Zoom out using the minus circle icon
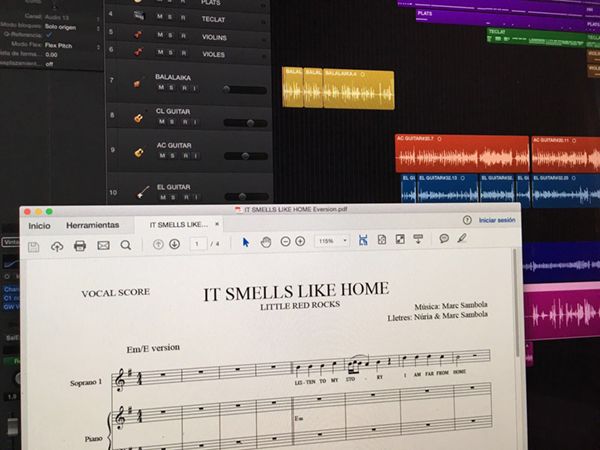This screenshot has width=600, height=450. 285,241
